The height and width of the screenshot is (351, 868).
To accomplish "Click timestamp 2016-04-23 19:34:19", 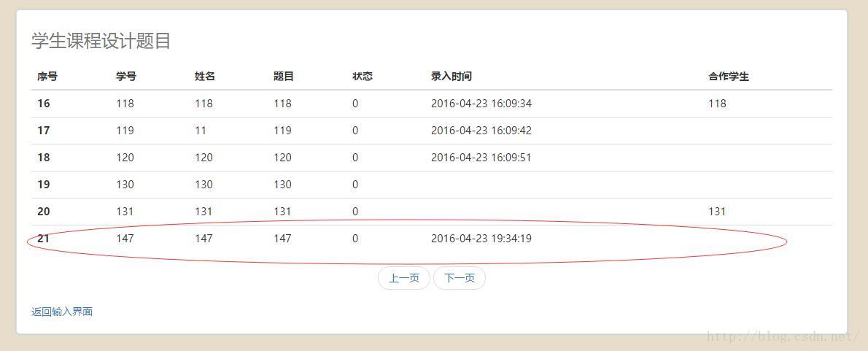I will click(481, 239).
